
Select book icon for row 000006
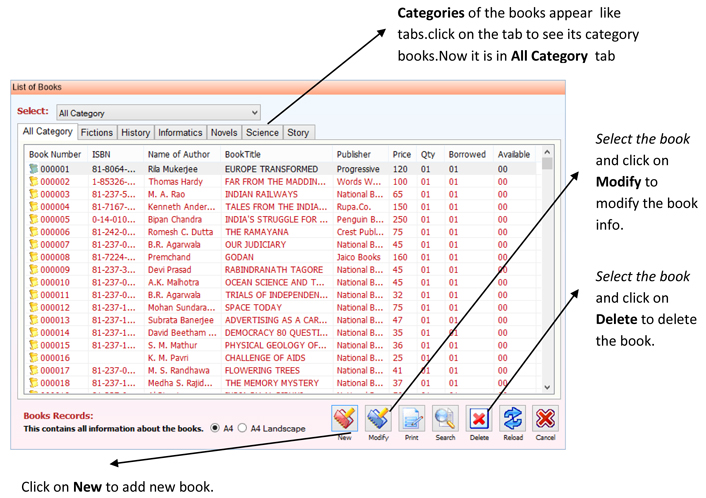(33, 232)
